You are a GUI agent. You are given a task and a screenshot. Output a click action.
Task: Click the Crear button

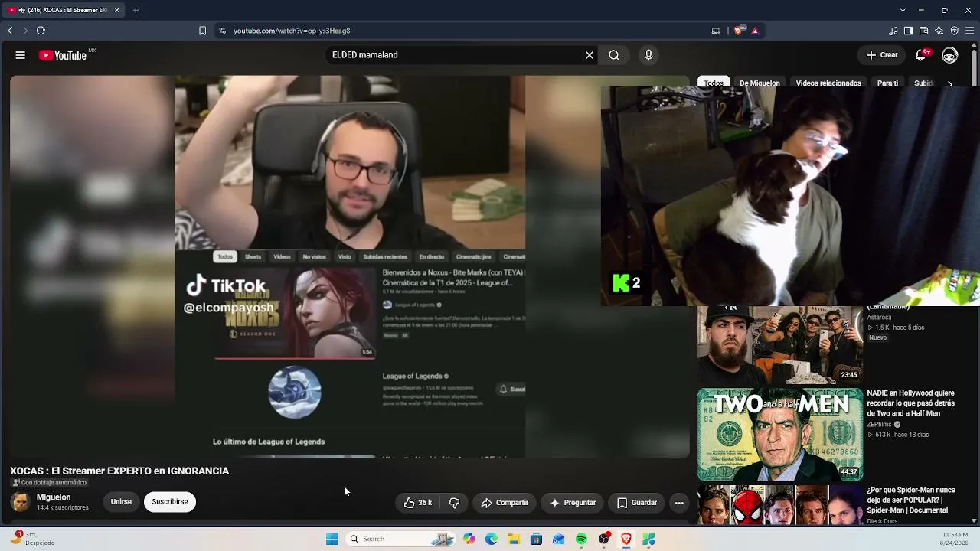click(x=882, y=55)
